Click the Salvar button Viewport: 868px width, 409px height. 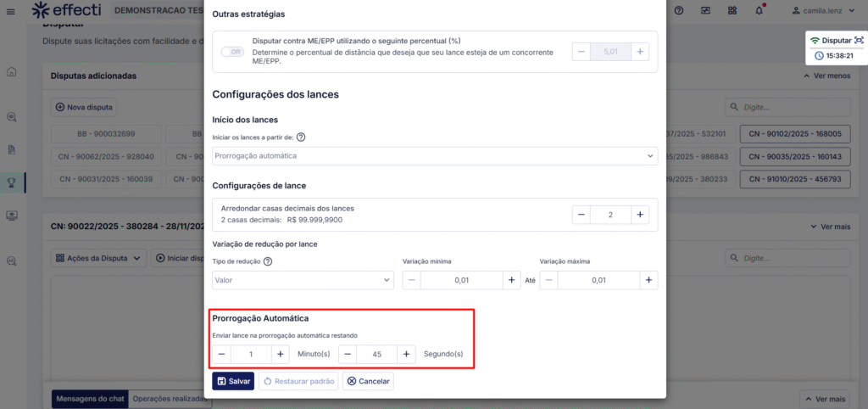click(233, 382)
